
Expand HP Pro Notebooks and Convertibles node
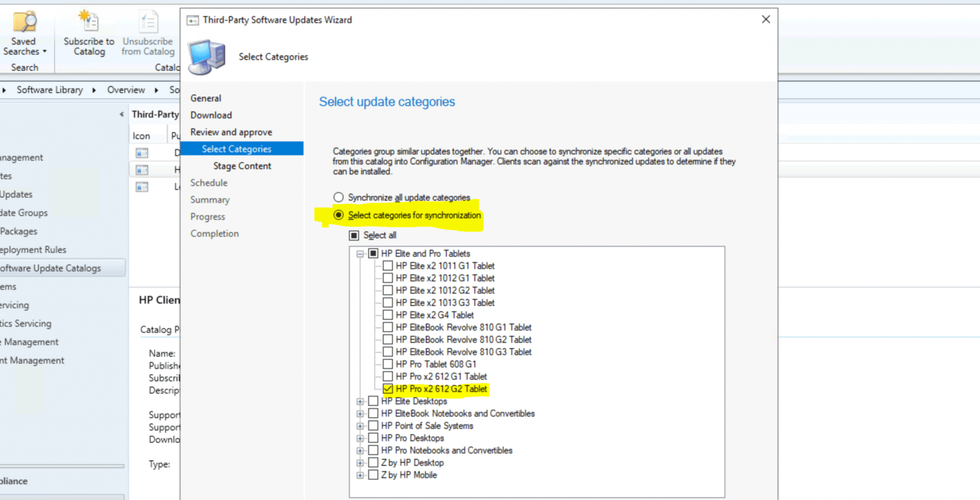click(360, 451)
